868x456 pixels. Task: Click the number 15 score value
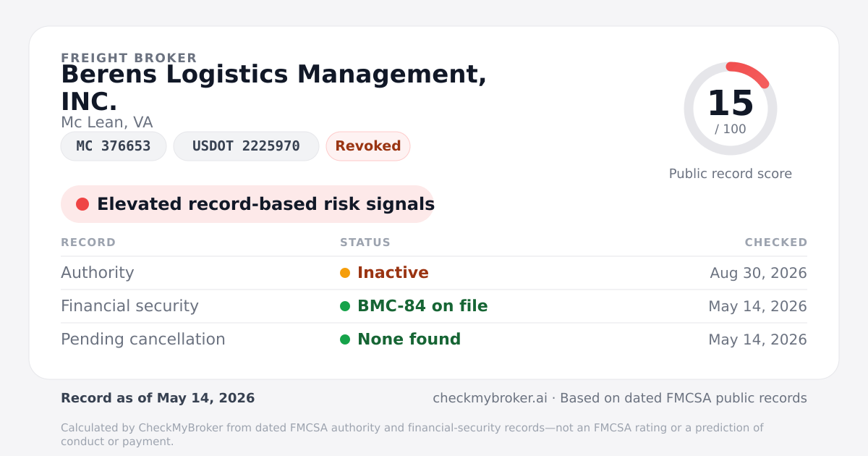pyautogui.click(x=731, y=104)
